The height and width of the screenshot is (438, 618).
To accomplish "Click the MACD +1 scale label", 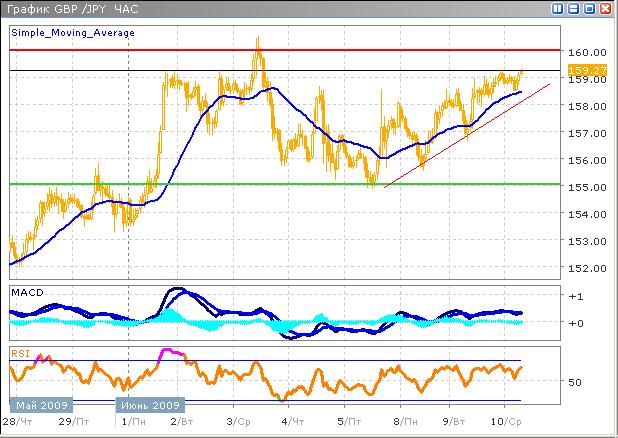I will [576, 296].
